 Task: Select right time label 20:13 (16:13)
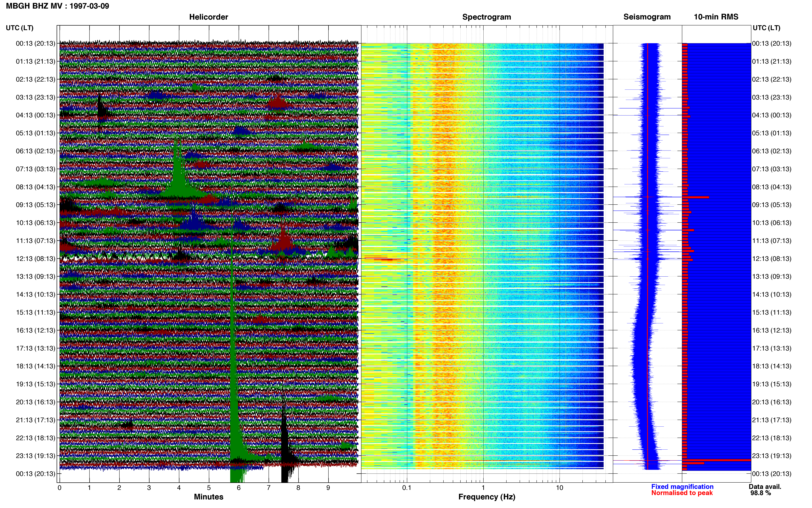pos(772,402)
